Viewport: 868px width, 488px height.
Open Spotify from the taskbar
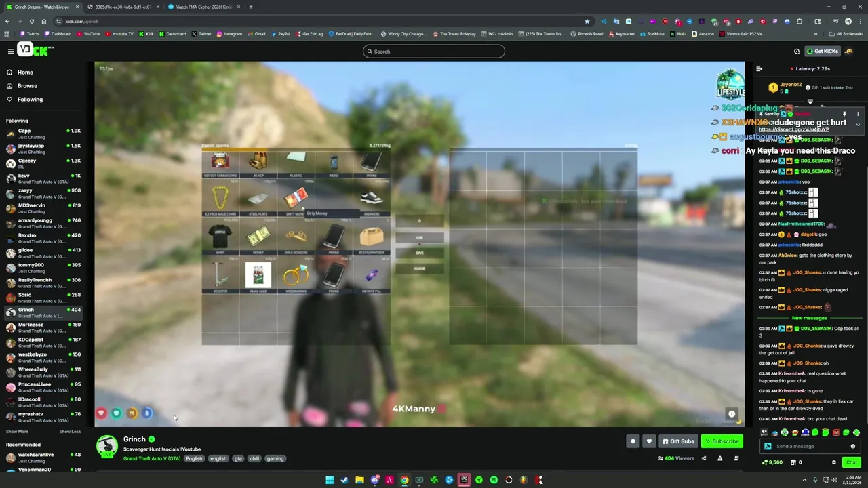tap(494, 480)
